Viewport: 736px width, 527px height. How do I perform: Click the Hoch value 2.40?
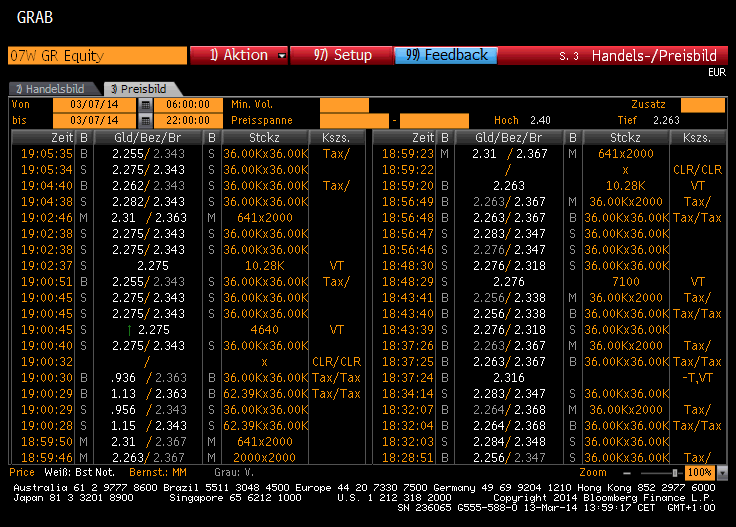[540, 121]
